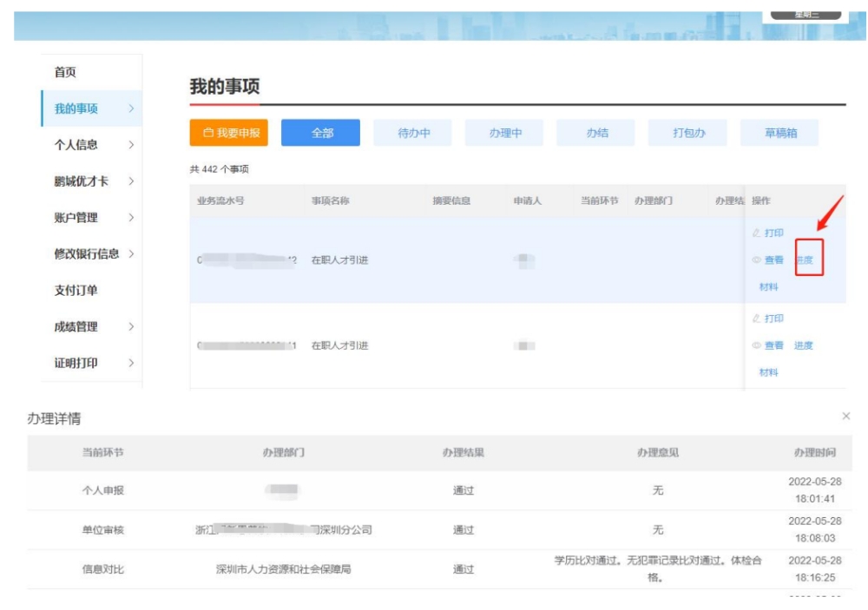Select 我的事项 sidebar item
This screenshot has width=868, height=610.
(92, 108)
